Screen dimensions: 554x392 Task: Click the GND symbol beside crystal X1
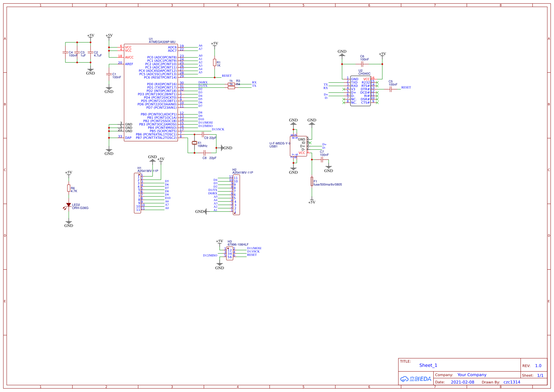[227, 148]
